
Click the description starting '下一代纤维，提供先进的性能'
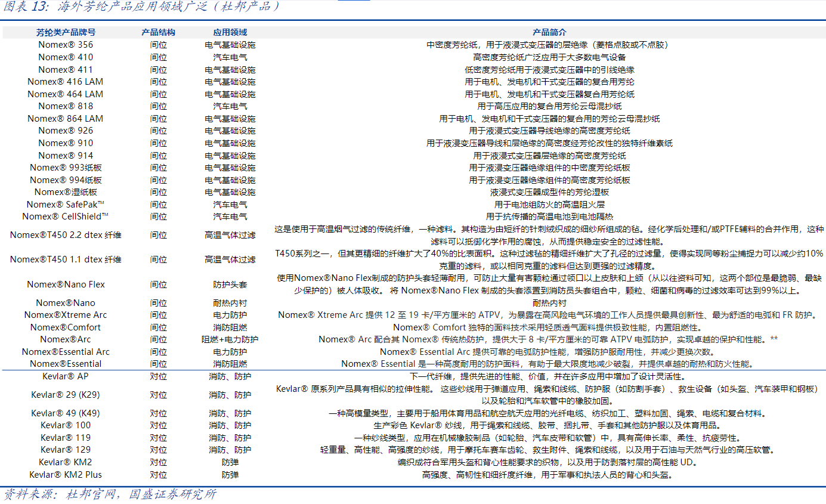point(549,376)
